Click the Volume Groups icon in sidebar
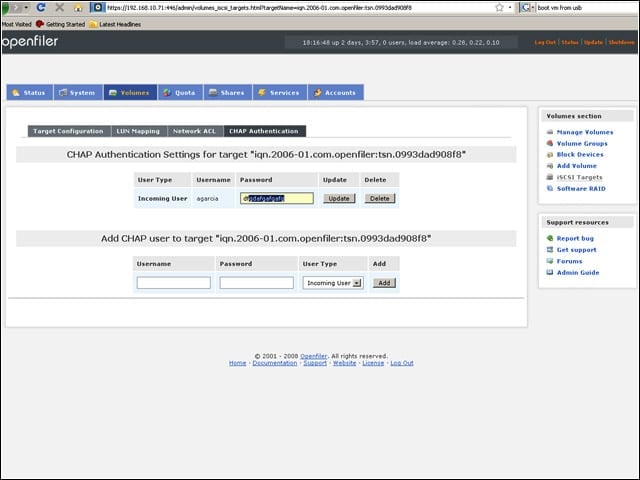 (x=550, y=143)
